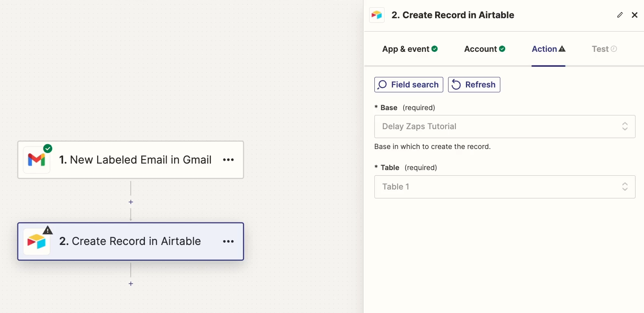The image size is (644, 313).
Task: Click the Field search button
Action: point(409,85)
